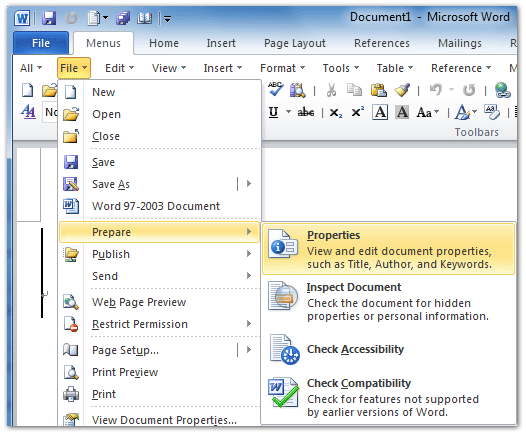The image size is (526, 434).
Task: Choose New from the File menu
Action: pos(160,92)
